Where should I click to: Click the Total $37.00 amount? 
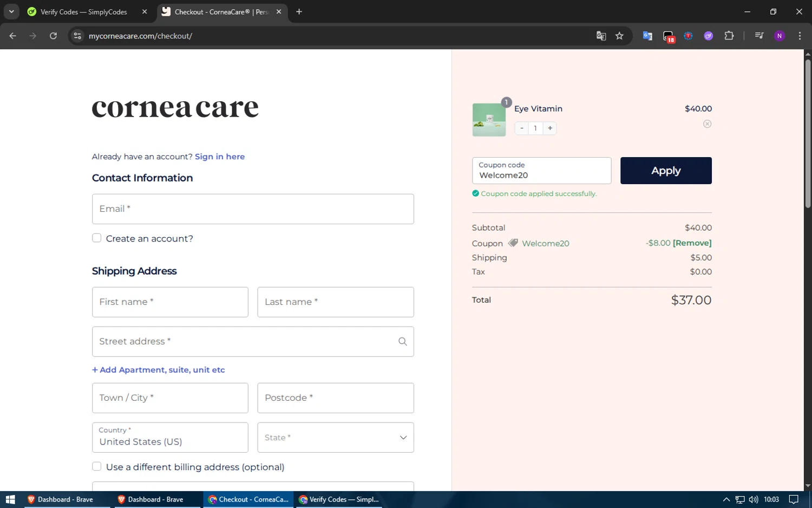pos(691,300)
